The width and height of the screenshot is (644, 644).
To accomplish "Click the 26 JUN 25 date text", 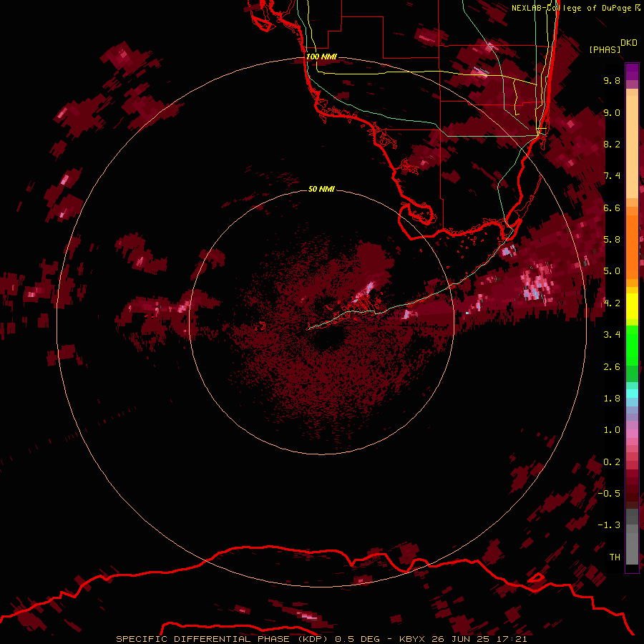I will tap(462, 639).
